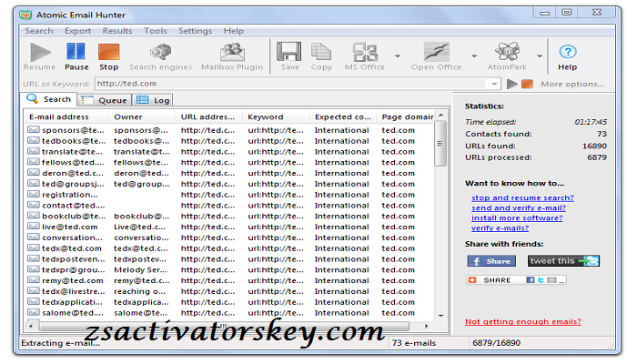Select the translate@te... email row
This screenshot has width=637, height=364.
click(x=230, y=152)
